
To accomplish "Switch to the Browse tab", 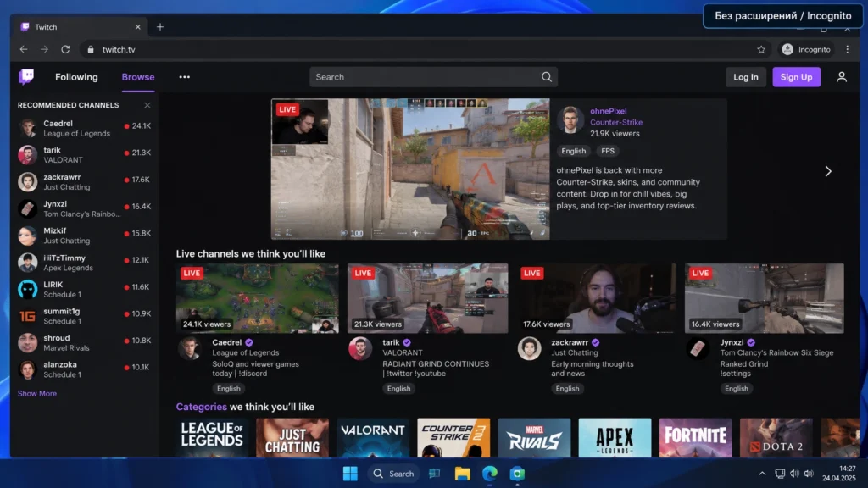I will point(138,77).
